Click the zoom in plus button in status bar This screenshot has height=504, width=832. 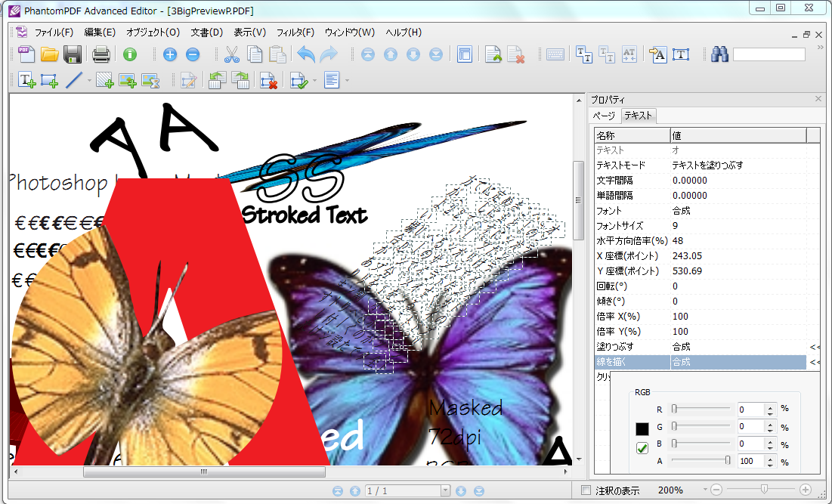coord(806,490)
